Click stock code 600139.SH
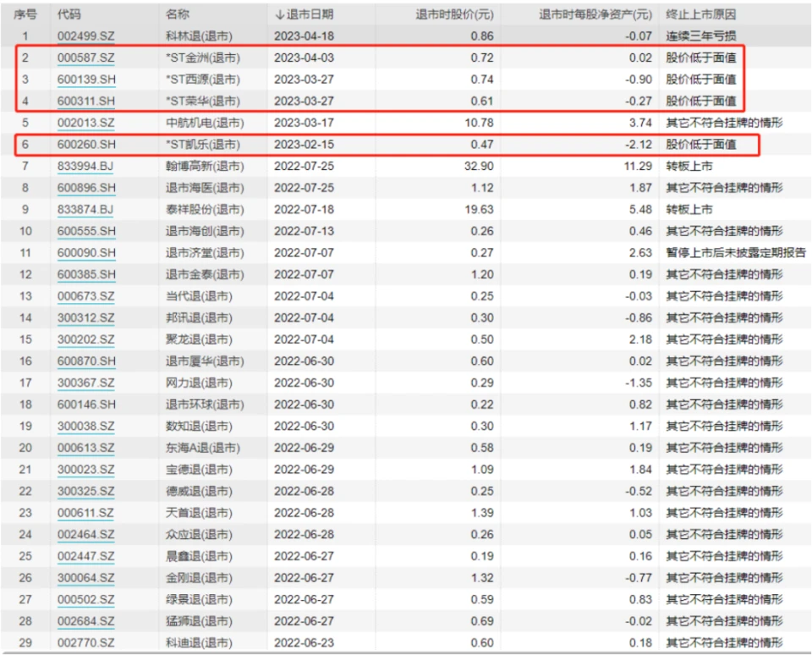The image size is (812, 655). click(x=85, y=80)
